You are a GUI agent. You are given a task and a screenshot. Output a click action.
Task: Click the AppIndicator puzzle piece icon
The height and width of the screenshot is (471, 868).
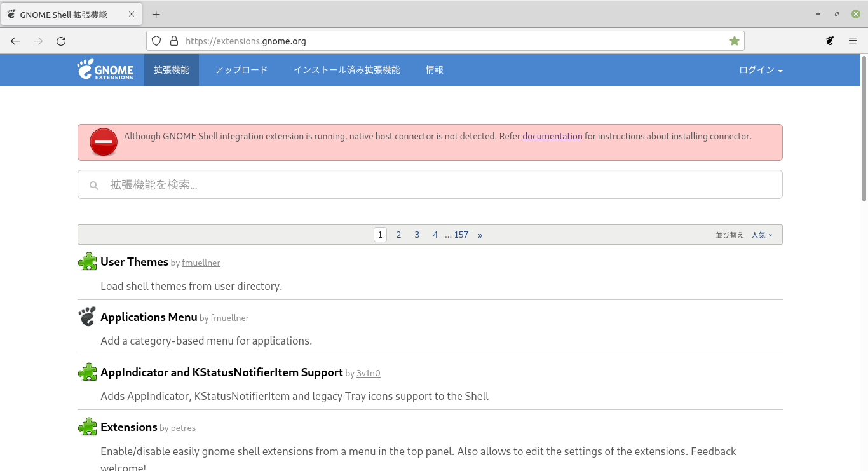(x=88, y=372)
